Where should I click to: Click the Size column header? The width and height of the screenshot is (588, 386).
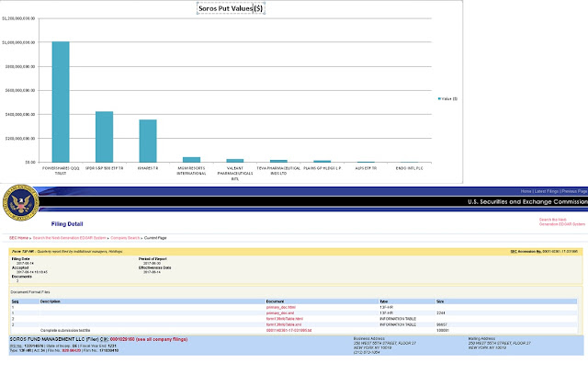point(440,301)
